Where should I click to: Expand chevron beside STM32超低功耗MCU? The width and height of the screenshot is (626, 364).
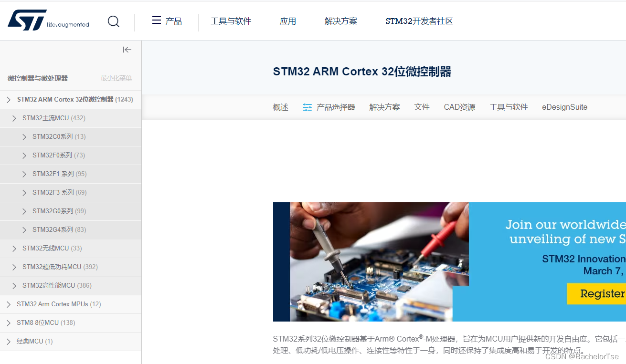pos(14,267)
